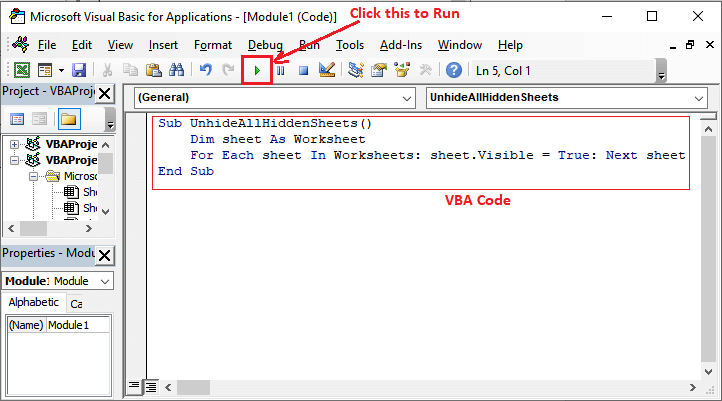Open the Object Browser toolbar icon

coord(402,70)
